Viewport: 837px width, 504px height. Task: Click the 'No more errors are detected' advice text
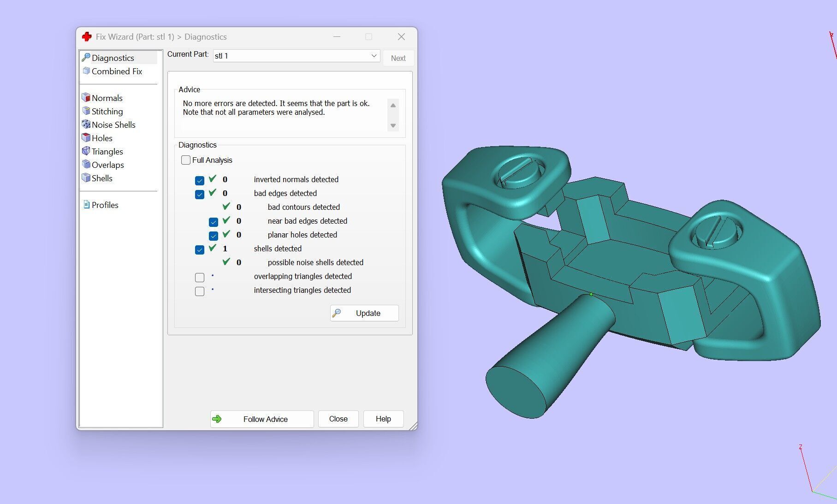(x=276, y=107)
